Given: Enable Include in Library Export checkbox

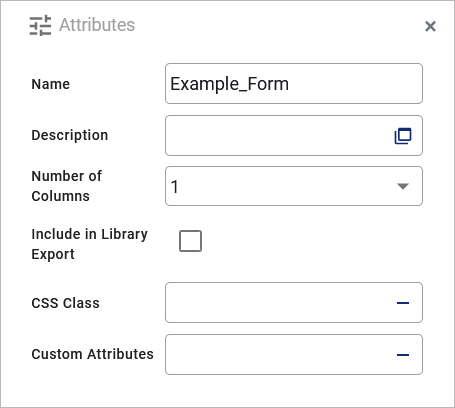Looking at the screenshot, I should (x=190, y=241).
